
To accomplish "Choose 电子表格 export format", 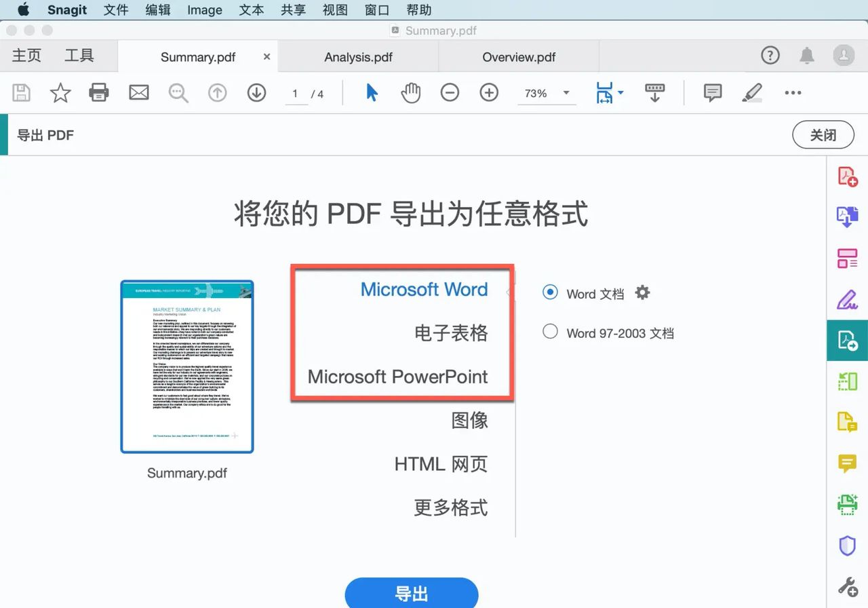I will pos(451,332).
